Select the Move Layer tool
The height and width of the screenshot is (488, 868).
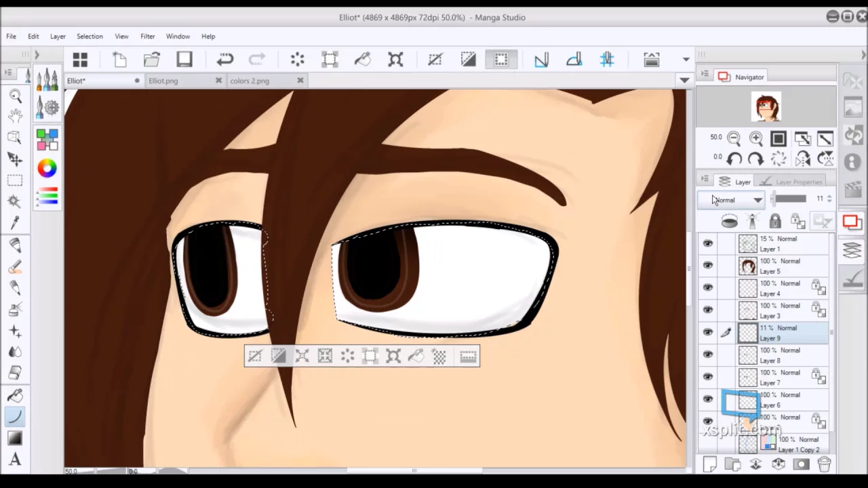point(15,159)
